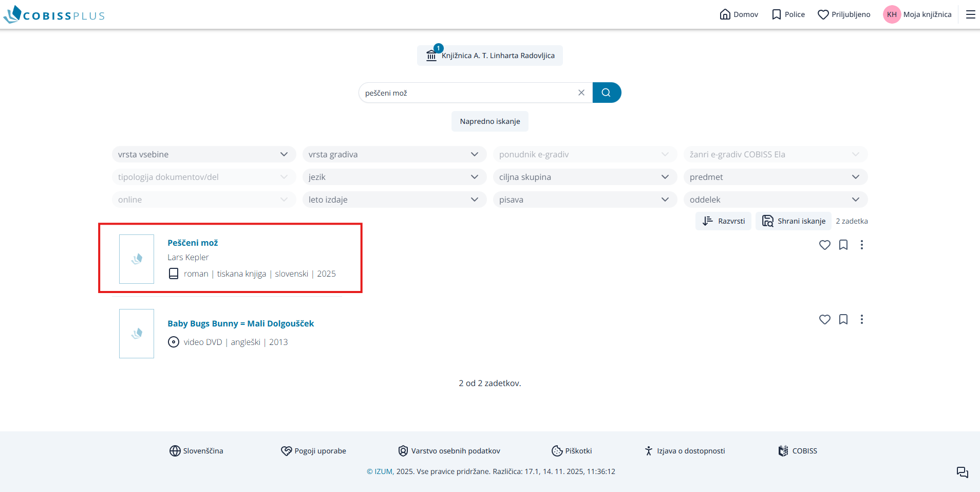Open the chat feedback icon
This screenshot has width=980, height=492.
(962, 472)
